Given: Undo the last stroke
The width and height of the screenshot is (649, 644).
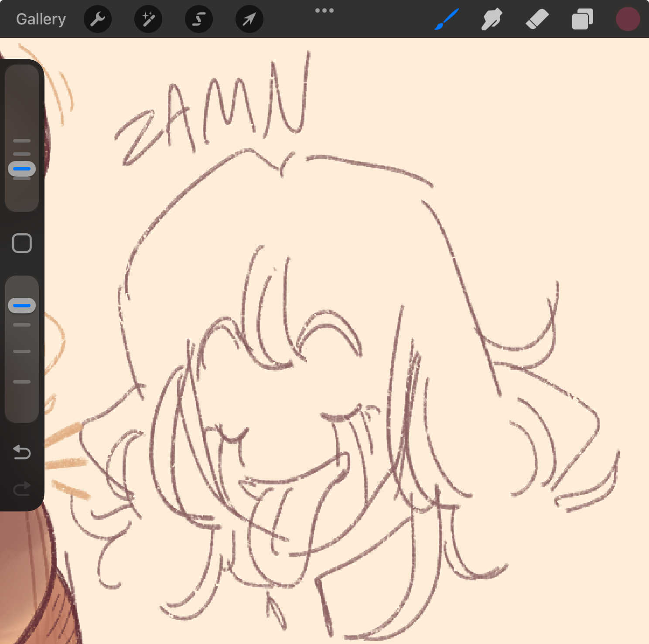Looking at the screenshot, I should click(22, 452).
